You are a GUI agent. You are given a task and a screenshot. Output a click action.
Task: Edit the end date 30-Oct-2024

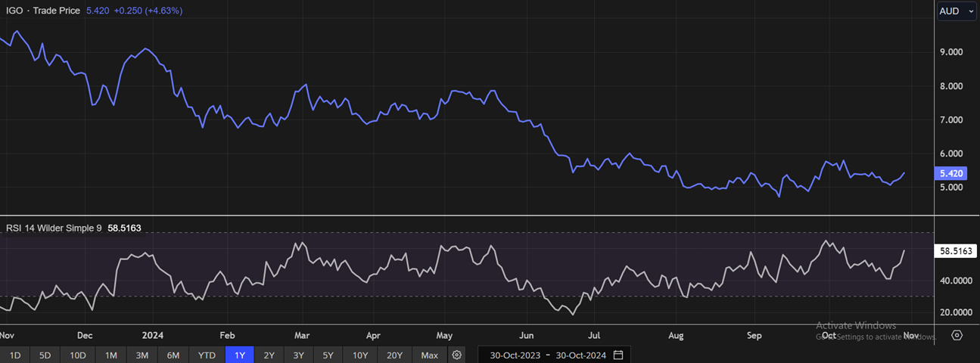pos(581,355)
